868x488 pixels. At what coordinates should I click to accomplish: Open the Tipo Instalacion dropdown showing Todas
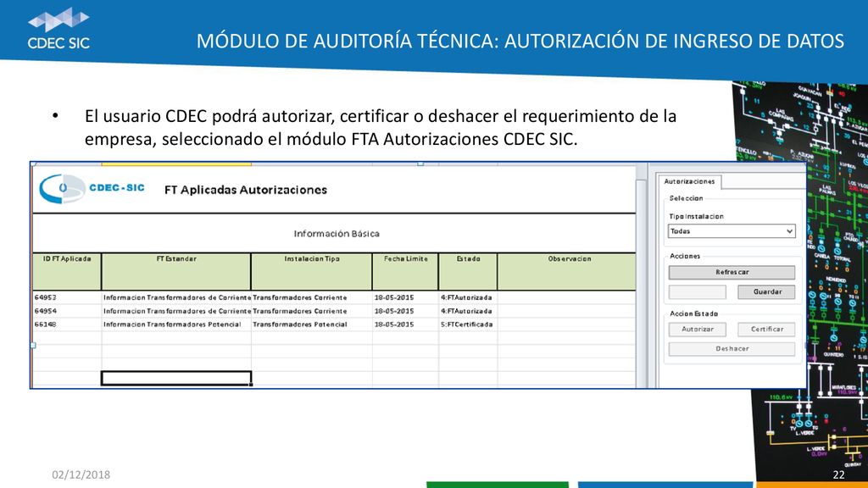tap(732, 231)
